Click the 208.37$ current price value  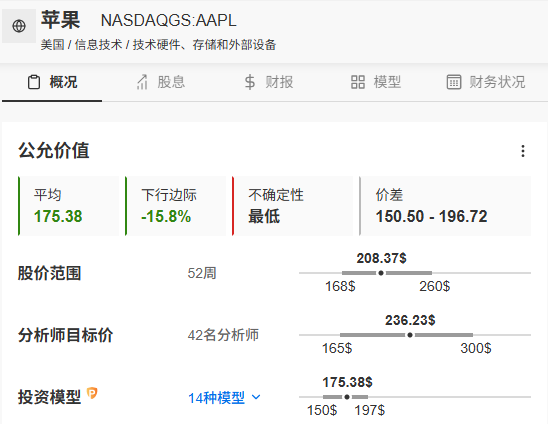pos(381,258)
